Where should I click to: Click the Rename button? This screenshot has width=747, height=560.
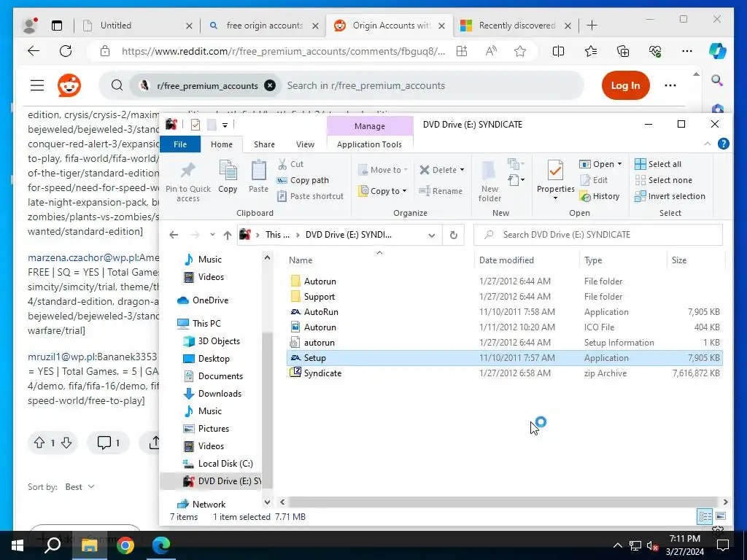pos(441,191)
